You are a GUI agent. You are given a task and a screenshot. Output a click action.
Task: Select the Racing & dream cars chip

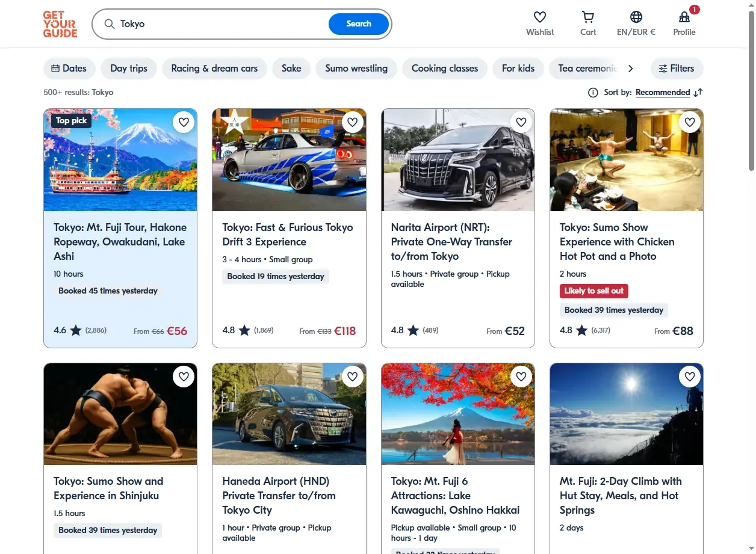[x=214, y=69]
